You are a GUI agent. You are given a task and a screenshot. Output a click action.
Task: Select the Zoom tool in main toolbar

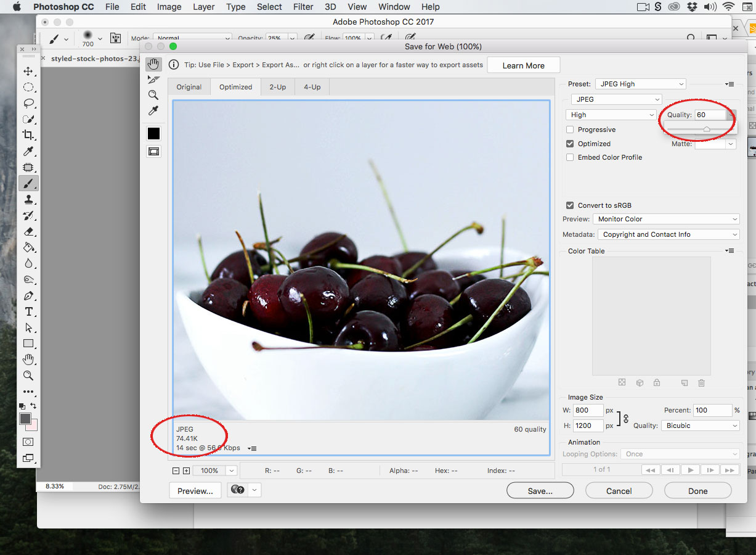point(28,376)
